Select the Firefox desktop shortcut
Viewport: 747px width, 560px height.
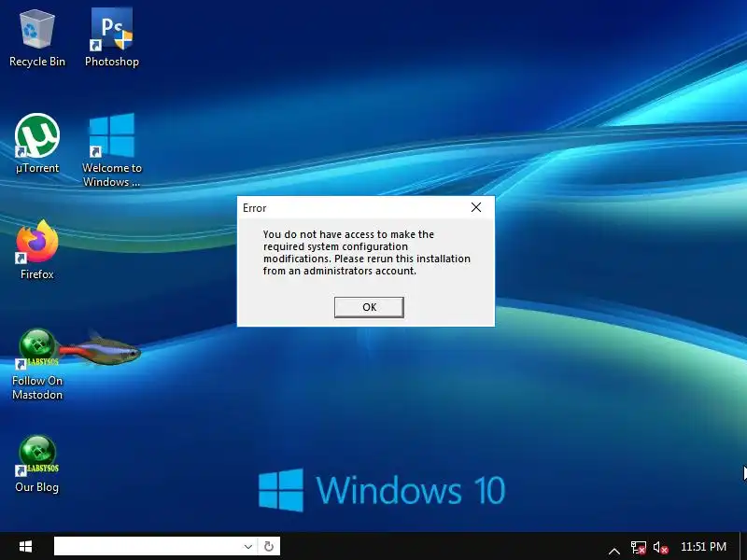[x=37, y=250]
